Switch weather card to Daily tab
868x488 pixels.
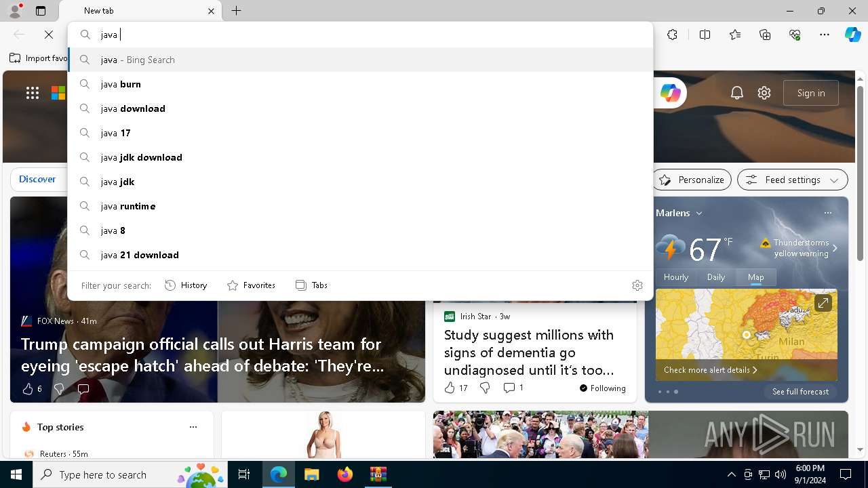coord(716,277)
